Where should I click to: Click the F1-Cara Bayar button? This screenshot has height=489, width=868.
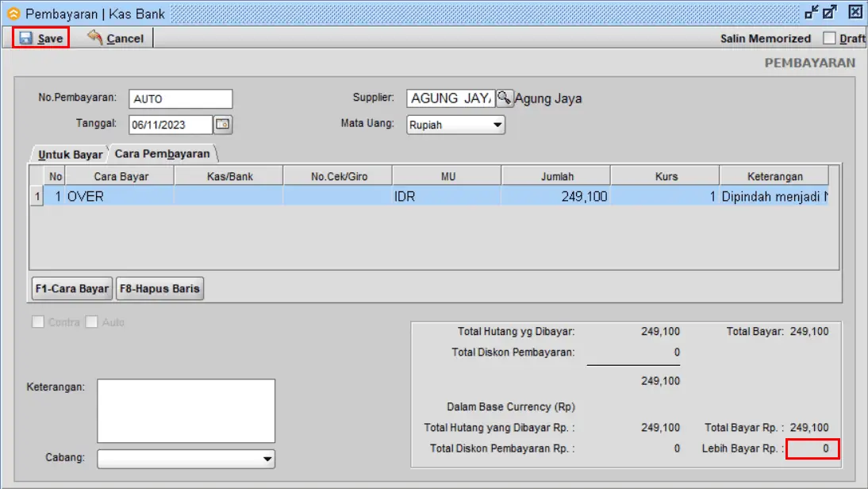coord(72,288)
